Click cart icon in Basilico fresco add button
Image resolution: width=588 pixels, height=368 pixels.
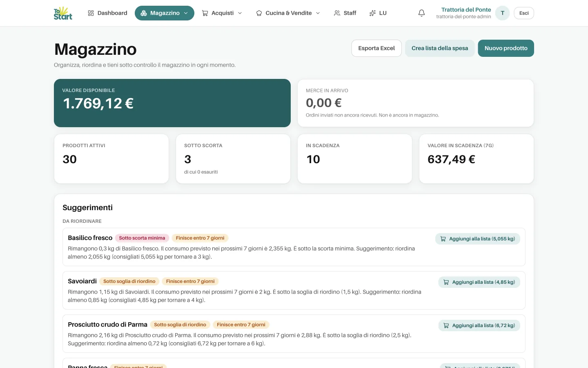pyautogui.click(x=443, y=239)
